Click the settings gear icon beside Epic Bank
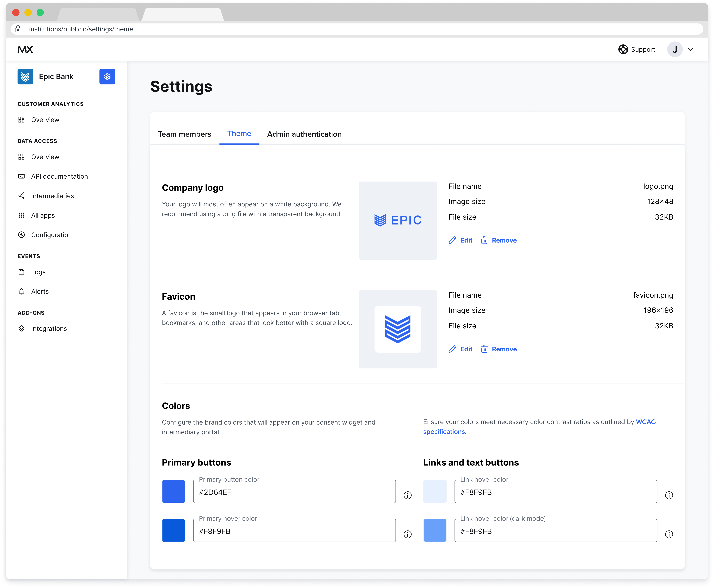Screen dimensions: 714x588 click(107, 77)
